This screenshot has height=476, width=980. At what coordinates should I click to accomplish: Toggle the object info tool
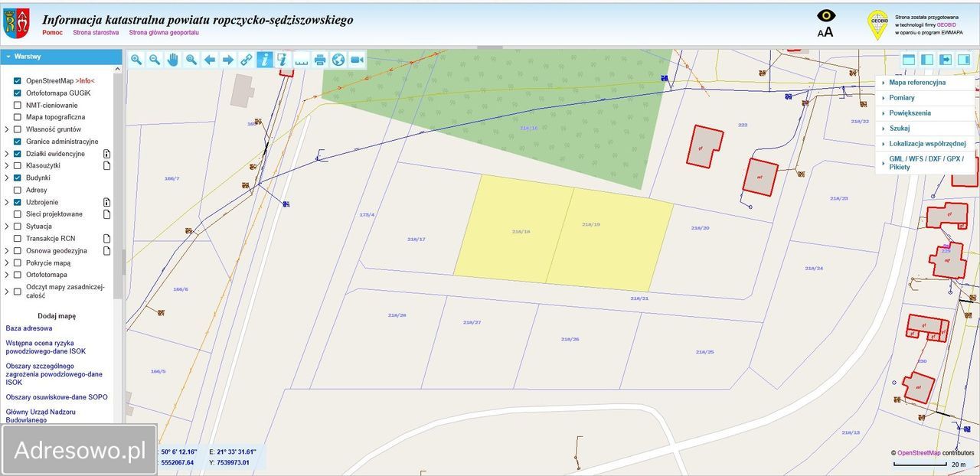pos(265,60)
